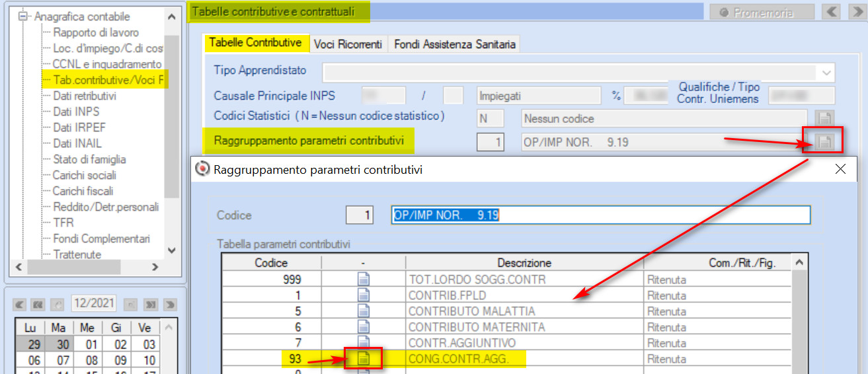Collapse the Anagrafica contabile tree node
The height and width of the screenshot is (374, 868).
22,17
